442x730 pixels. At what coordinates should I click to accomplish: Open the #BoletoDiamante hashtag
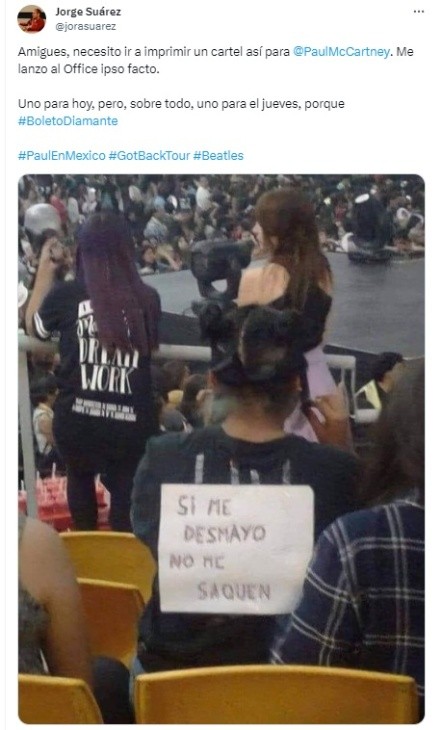click(68, 121)
